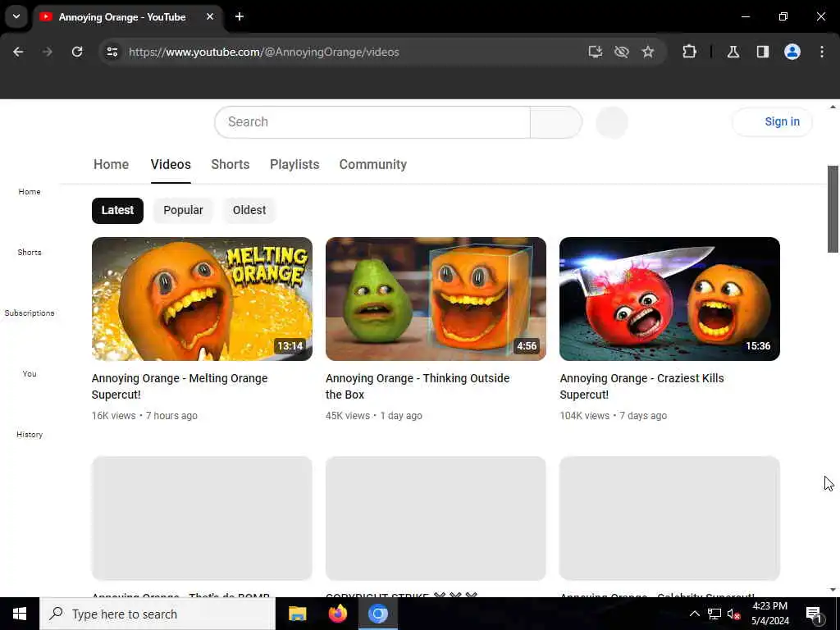840x630 pixels.
Task: Open the Community tab
Action: pyautogui.click(x=373, y=164)
